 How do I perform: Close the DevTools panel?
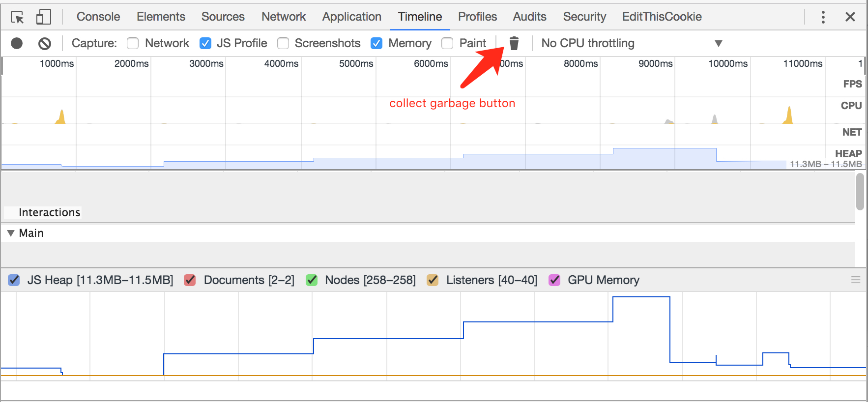(x=850, y=17)
